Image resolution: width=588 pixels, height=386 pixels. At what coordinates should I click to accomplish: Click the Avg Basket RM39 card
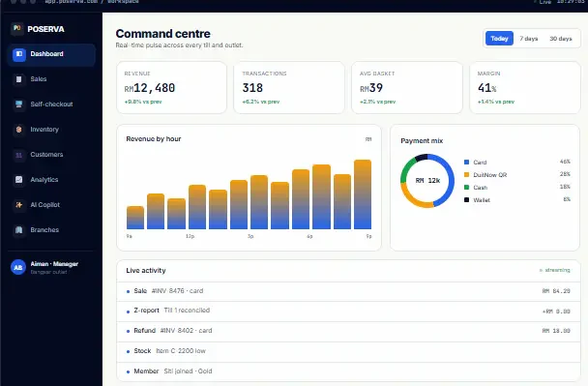click(x=407, y=88)
